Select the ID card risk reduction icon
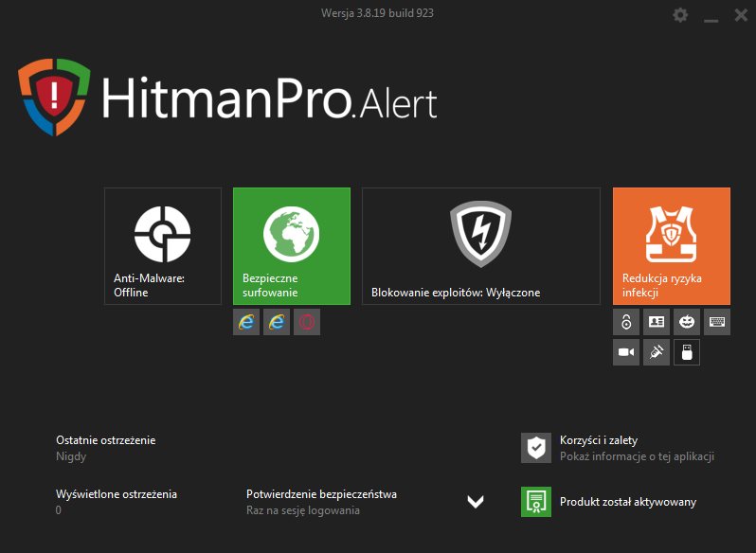The height and width of the screenshot is (553, 756). (657, 322)
